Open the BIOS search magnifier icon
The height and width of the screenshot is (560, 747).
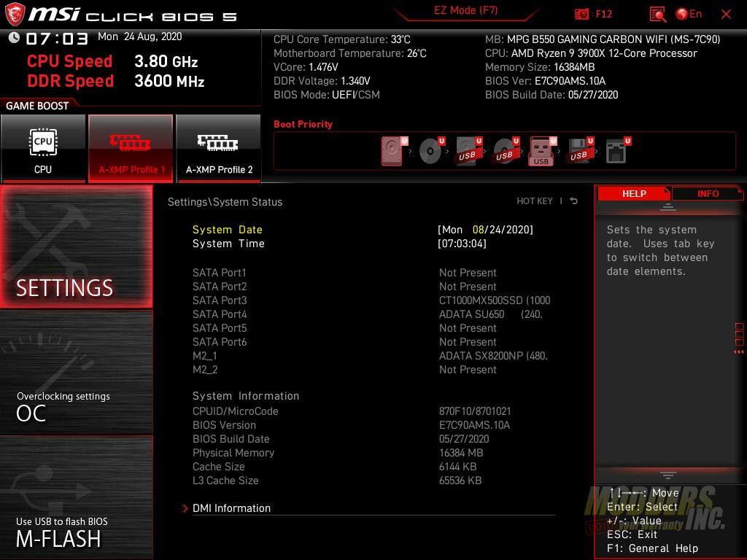[x=658, y=15]
